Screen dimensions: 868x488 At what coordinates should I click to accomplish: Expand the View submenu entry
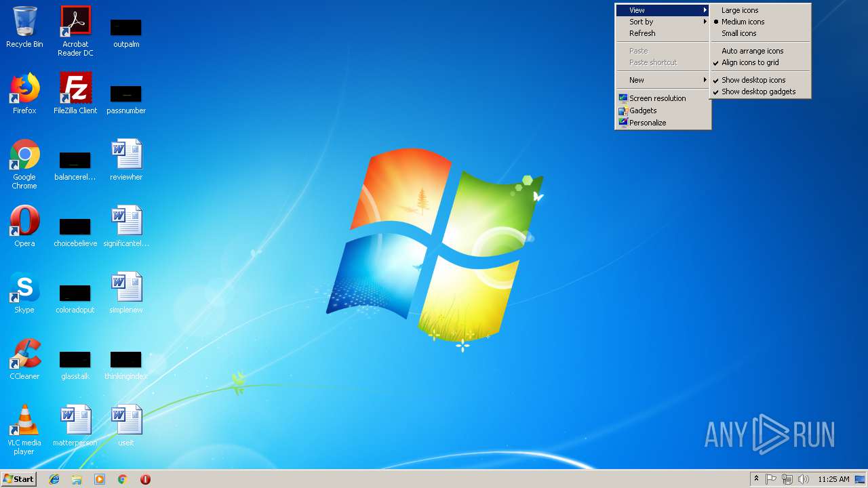(x=663, y=10)
